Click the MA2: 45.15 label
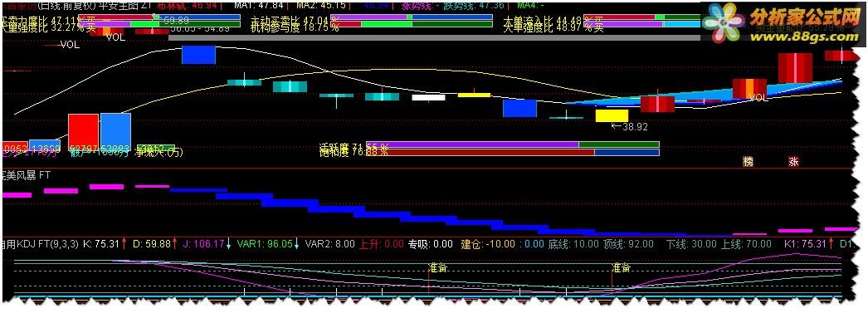 coord(321,5)
